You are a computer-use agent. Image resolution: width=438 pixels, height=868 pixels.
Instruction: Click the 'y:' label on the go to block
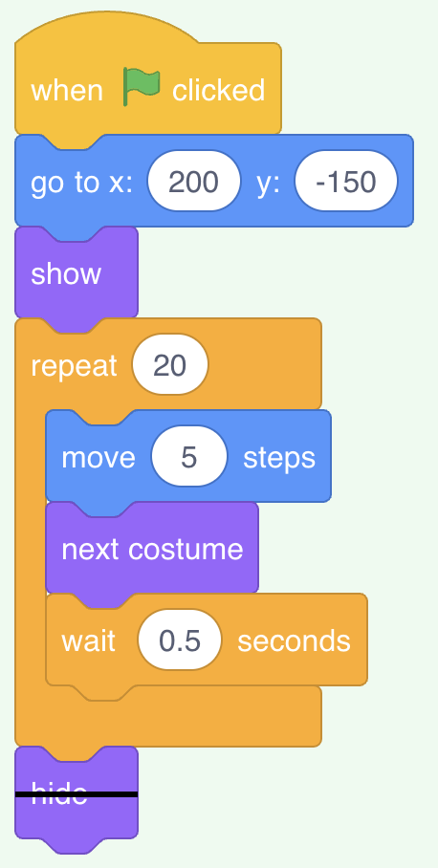(268, 183)
